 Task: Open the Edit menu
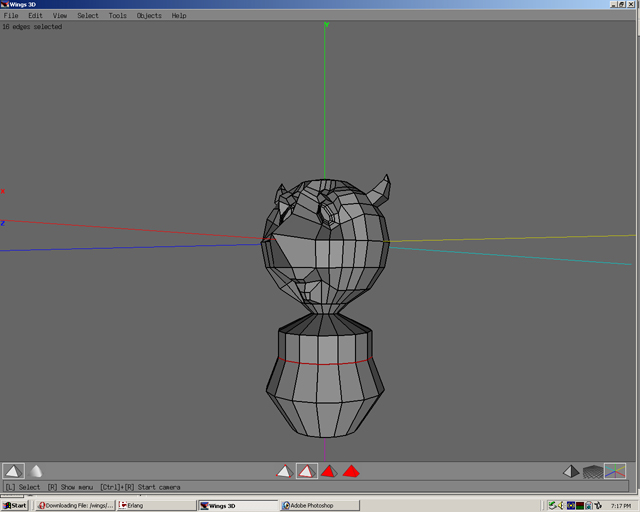[x=35, y=16]
